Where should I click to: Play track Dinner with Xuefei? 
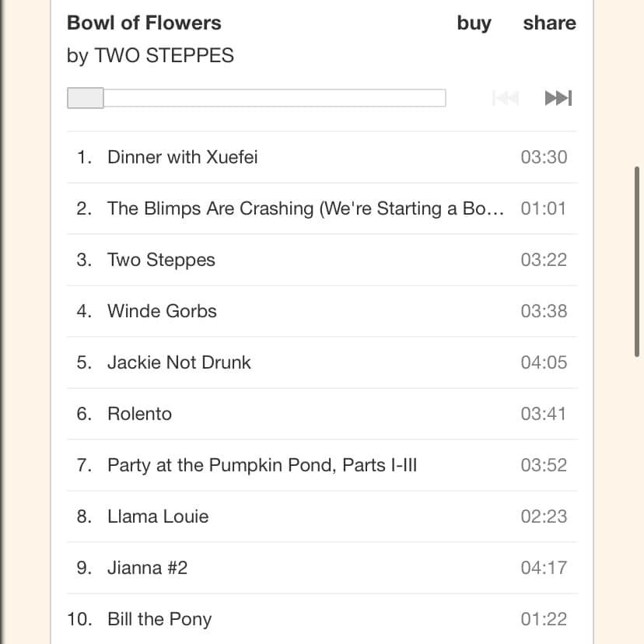coord(182,157)
